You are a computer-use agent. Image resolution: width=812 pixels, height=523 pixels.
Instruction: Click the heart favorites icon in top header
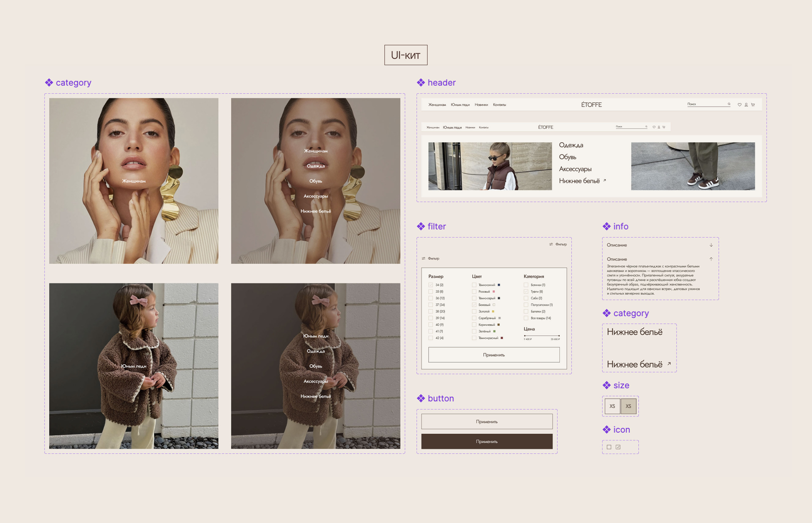click(x=739, y=105)
